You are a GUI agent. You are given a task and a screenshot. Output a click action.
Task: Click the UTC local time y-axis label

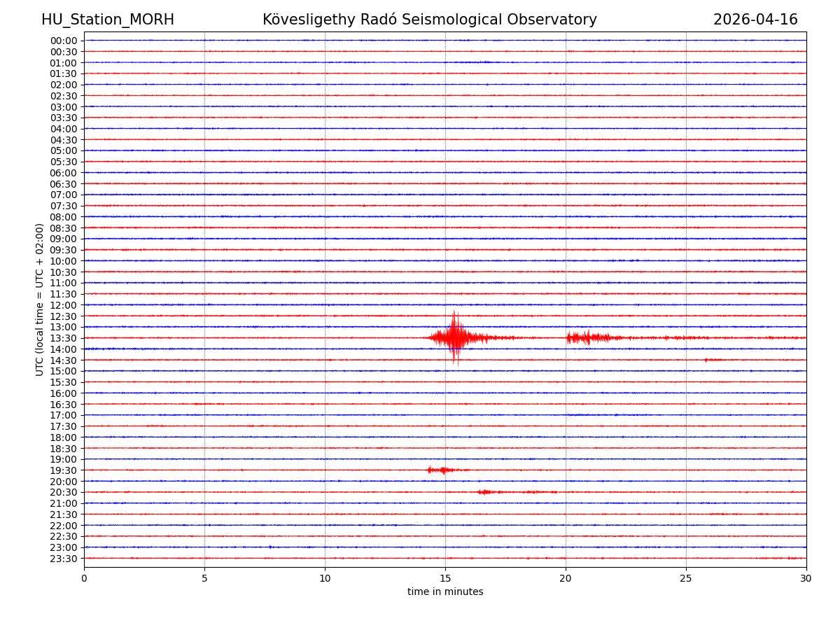pos(40,300)
